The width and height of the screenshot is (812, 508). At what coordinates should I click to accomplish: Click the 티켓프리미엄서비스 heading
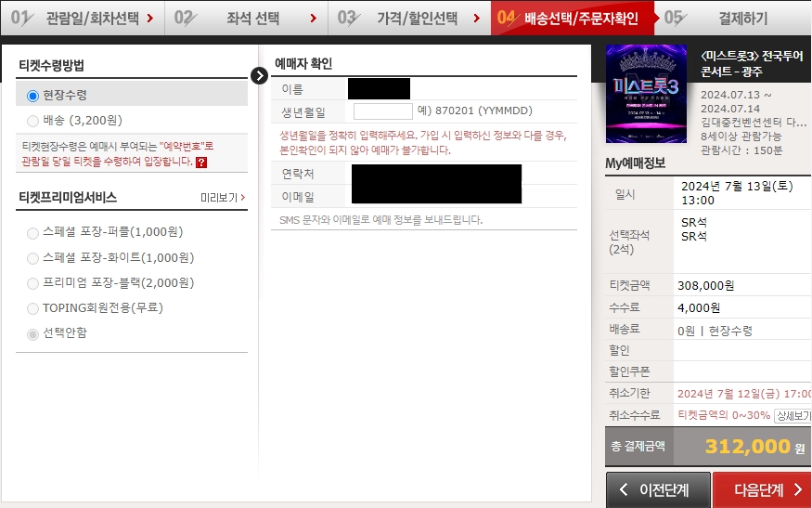(x=68, y=198)
